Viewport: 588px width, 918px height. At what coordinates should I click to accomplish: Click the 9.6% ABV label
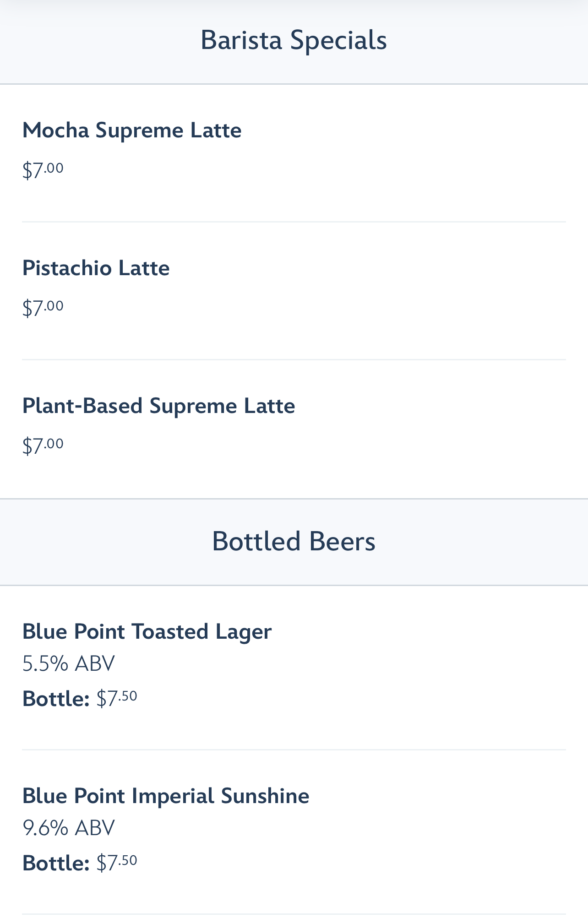(69, 828)
